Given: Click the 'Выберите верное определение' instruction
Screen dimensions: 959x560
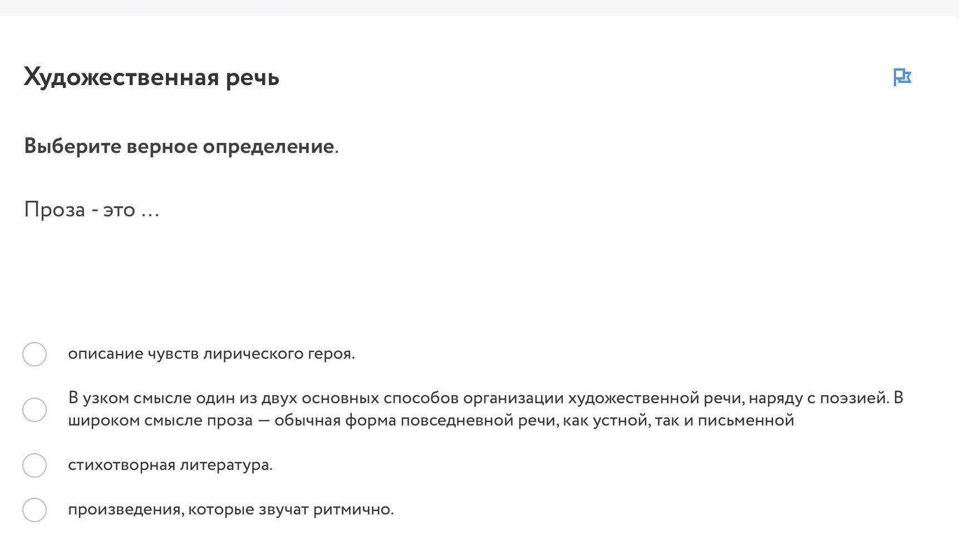Looking at the screenshot, I should [x=181, y=146].
